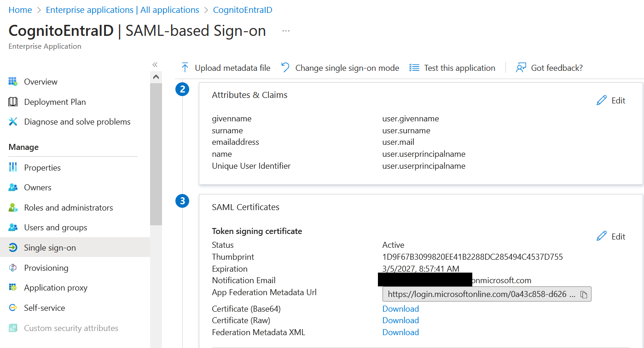Collapse the left navigation pane

(x=155, y=64)
